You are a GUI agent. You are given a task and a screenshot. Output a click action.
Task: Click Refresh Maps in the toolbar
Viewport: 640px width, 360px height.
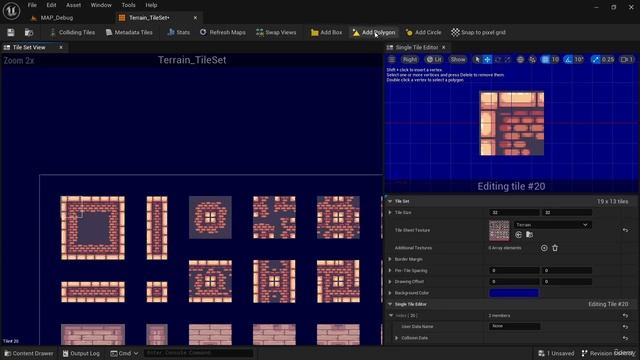223,32
